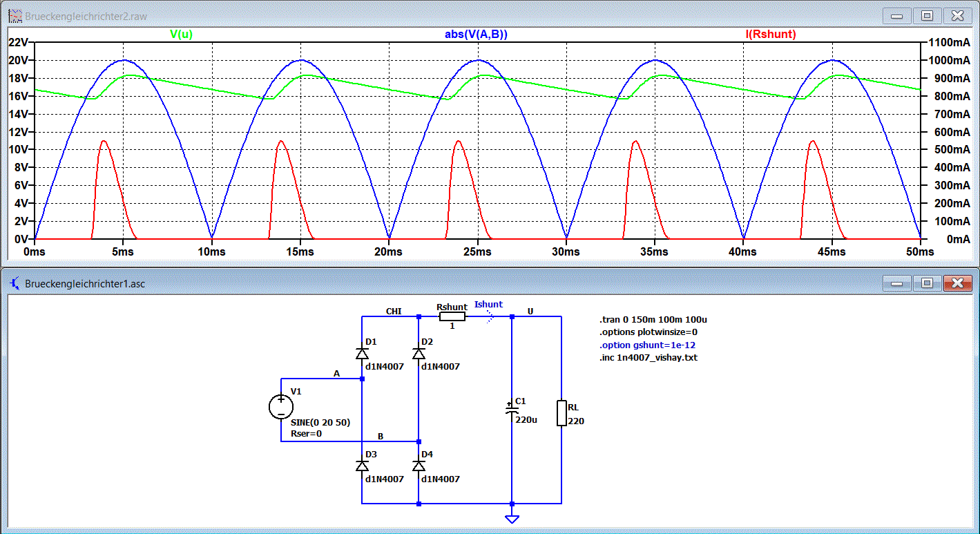Select capacitor C1 symbol

(511, 410)
